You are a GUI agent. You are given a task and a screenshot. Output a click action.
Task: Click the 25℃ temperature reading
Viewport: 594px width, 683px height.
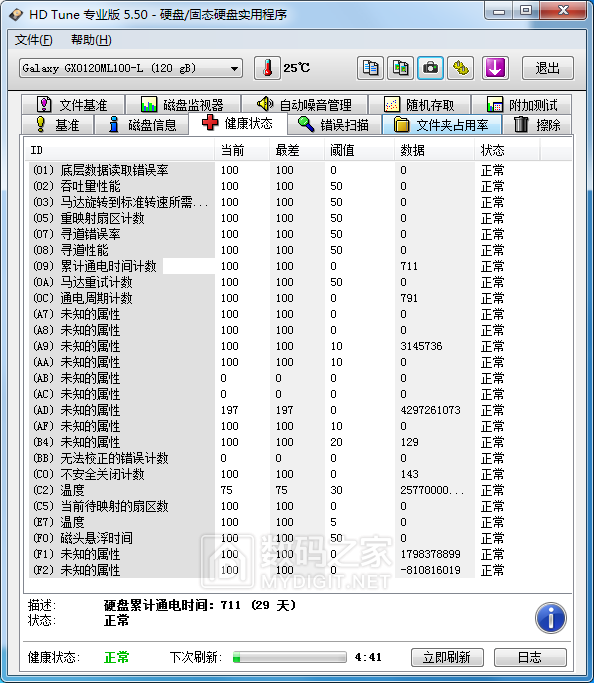[x=297, y=68]
